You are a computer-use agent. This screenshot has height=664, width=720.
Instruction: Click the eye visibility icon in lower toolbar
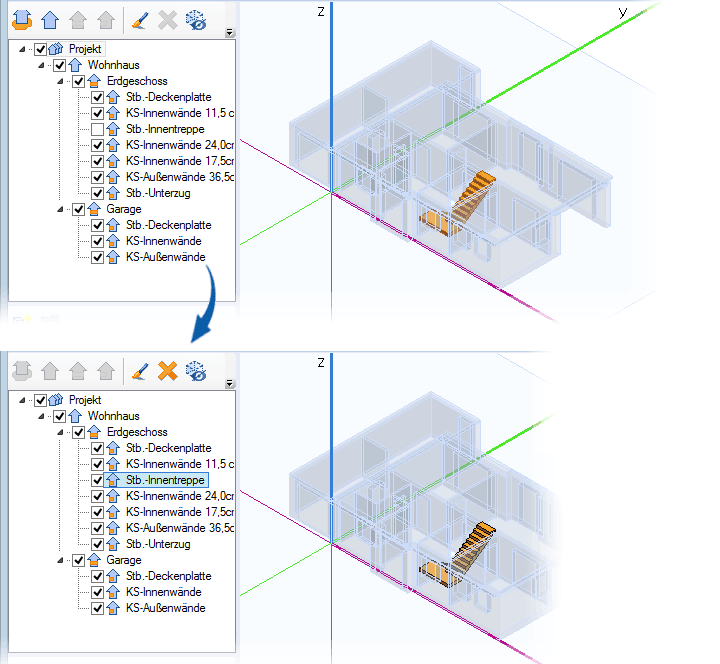pos(196,371)
